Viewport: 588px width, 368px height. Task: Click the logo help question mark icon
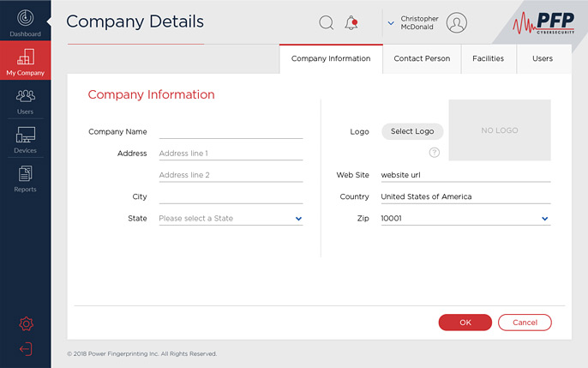point(435,153)
